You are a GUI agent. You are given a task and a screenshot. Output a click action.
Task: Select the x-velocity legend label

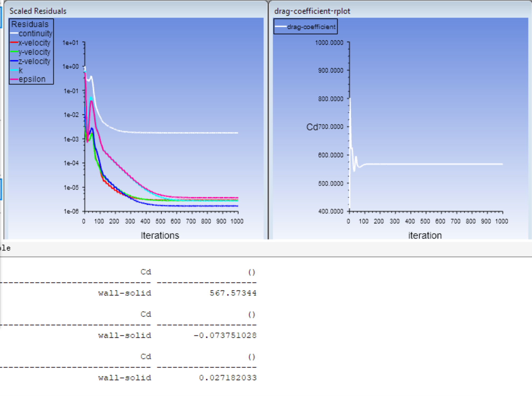(34, 43)
